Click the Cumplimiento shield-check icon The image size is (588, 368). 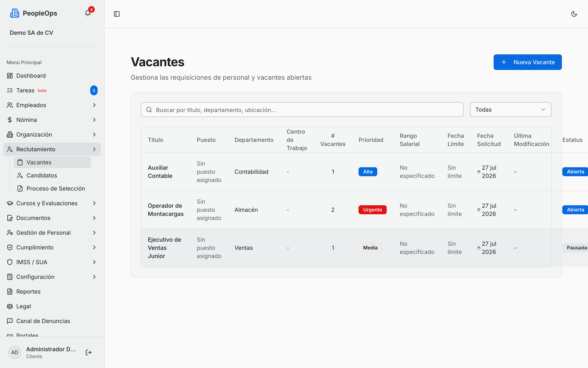point(10,248)
